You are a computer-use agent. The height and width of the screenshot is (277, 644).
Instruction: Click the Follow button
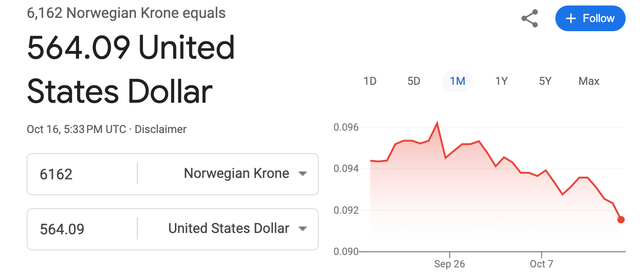pyautogui.click(x=590, y=18)
